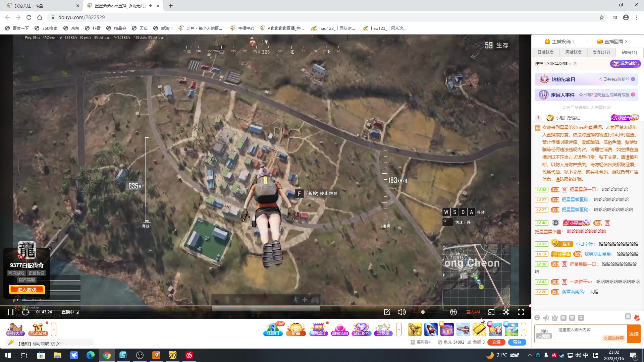Viewport: 644px width, 362px height.
Task: Open the 背包 backpack button
Action: coord(517,342)
